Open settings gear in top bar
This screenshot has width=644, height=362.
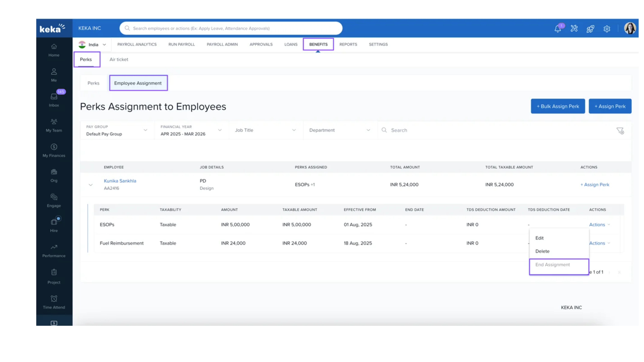pos(607,29)
